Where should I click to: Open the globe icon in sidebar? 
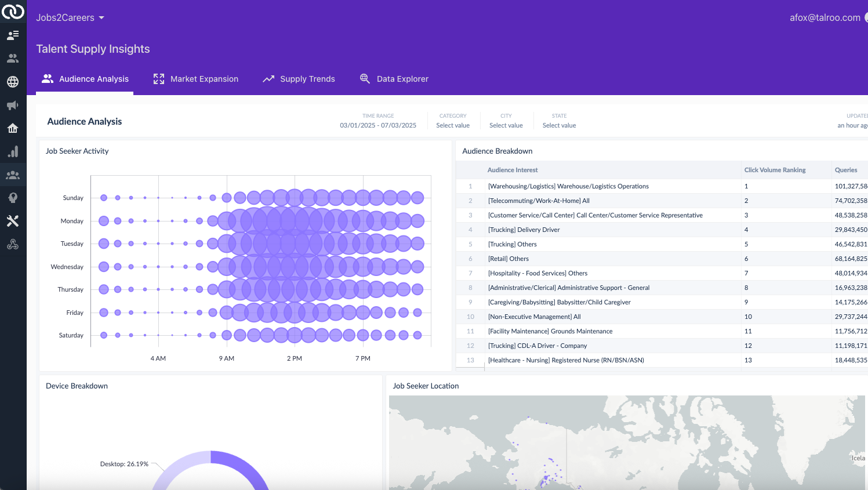[13, 82]
